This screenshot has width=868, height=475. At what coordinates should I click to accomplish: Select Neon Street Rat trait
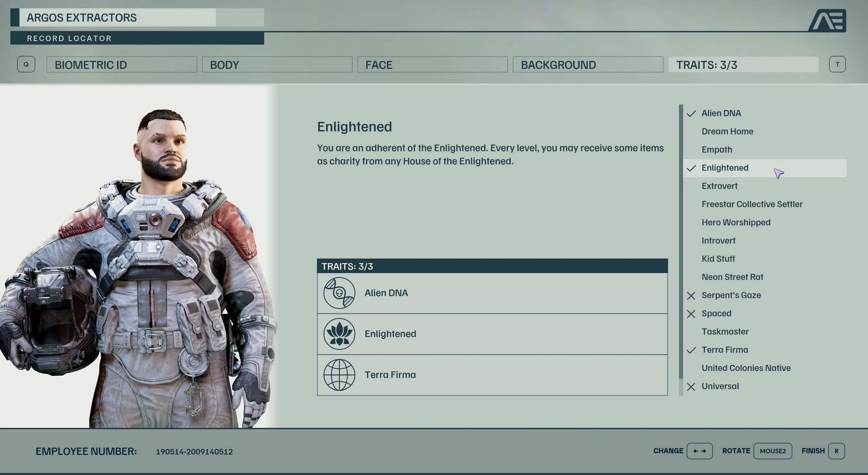pos(732,277)
